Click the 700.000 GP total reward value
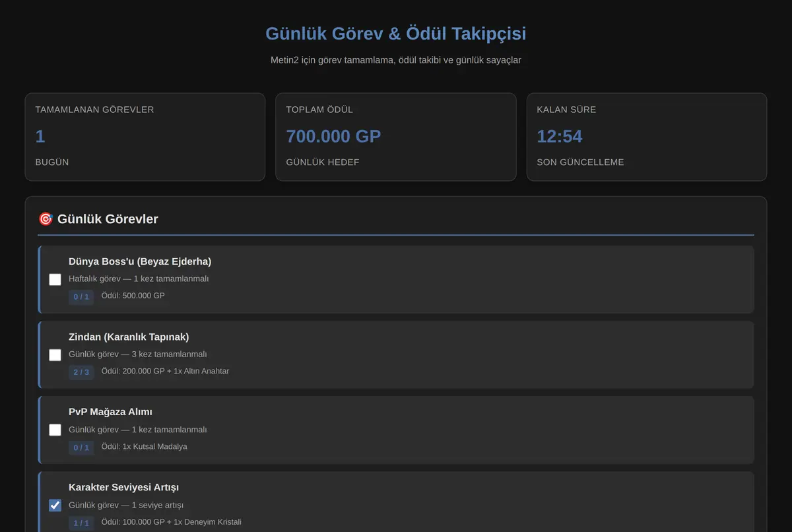Screen dimensions: 792x532 click(333, 136)
